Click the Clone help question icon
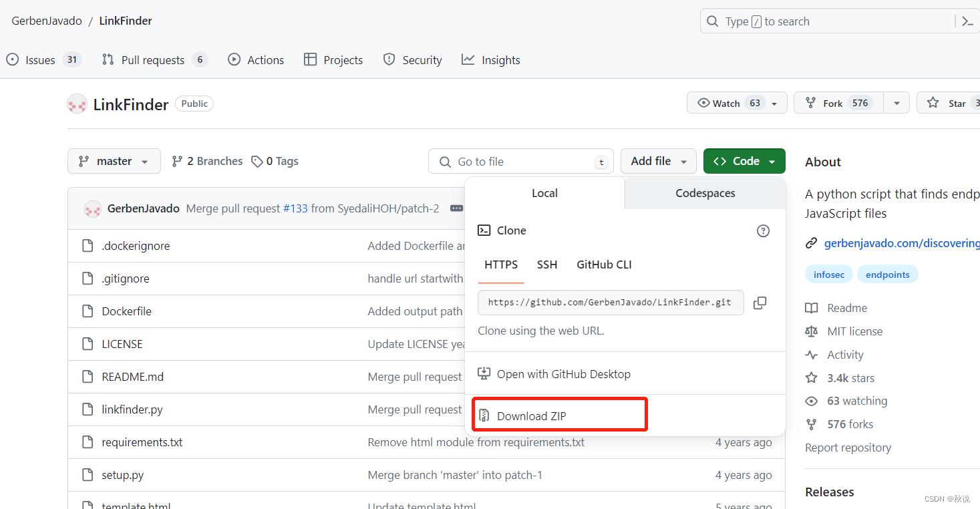Screen dimensions: 980x509 click(763, 230)
